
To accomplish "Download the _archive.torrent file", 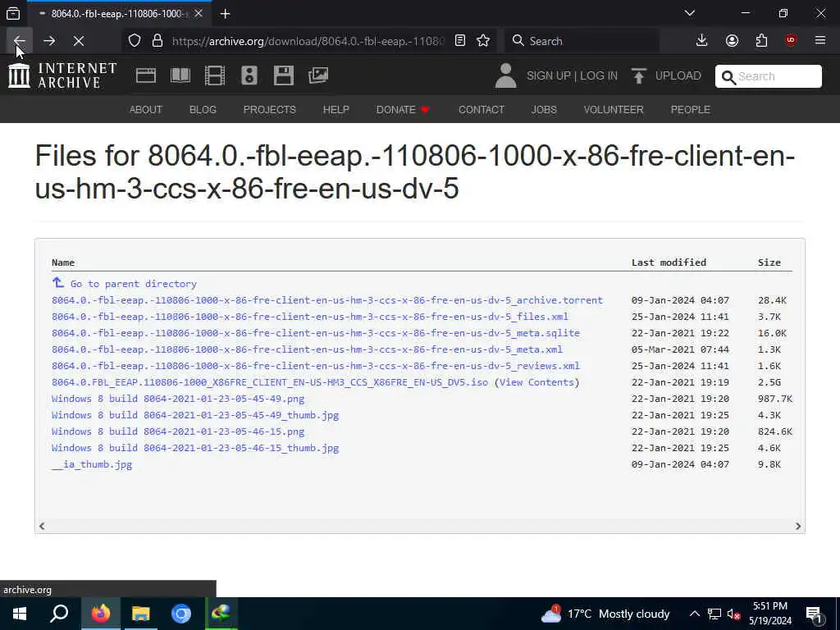I will click(x=326, y=300).
